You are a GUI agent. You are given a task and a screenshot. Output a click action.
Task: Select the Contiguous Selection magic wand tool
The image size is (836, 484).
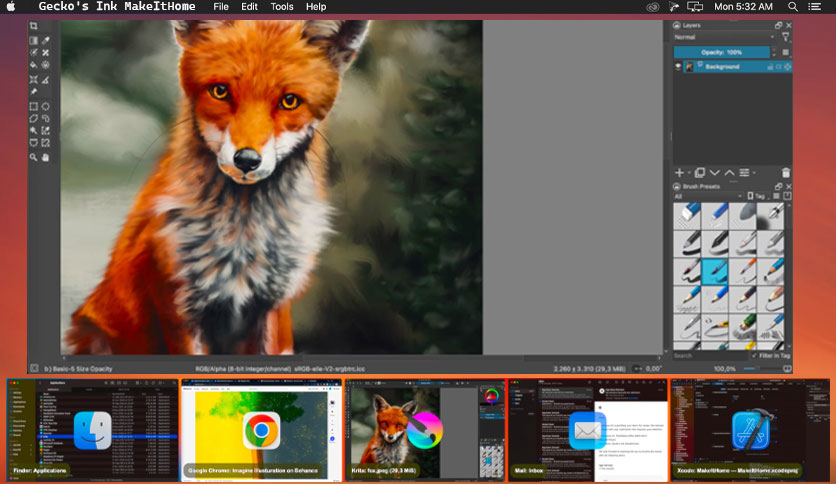(x=34, y=131)
